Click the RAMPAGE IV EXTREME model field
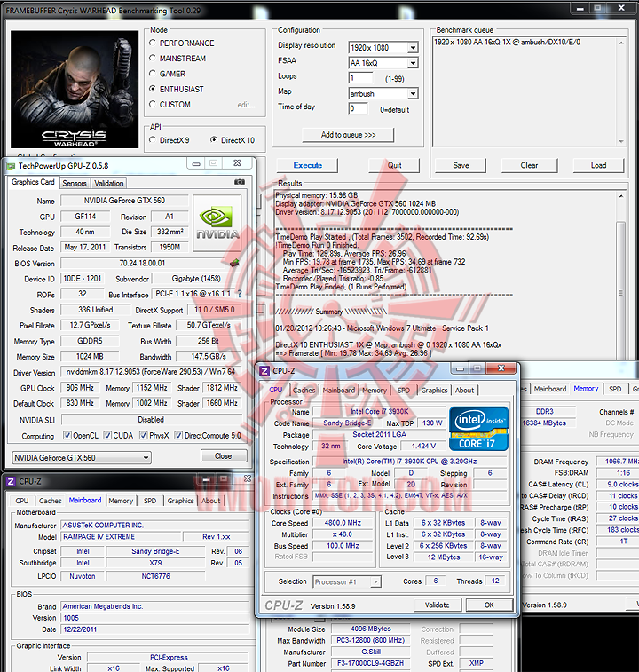The width and height of the screenshot is (639, 672). pyautogui.click(x=122, y=536)
